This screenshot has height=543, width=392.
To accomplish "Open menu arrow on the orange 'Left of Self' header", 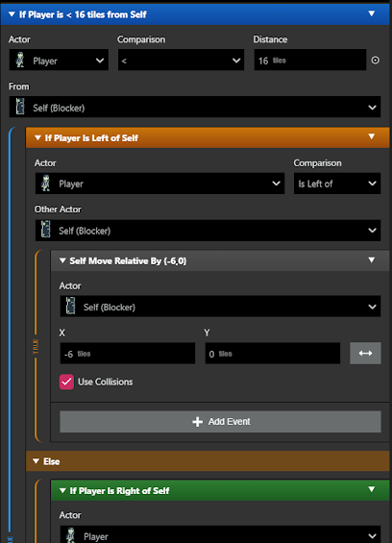I will tap(372, 136).
